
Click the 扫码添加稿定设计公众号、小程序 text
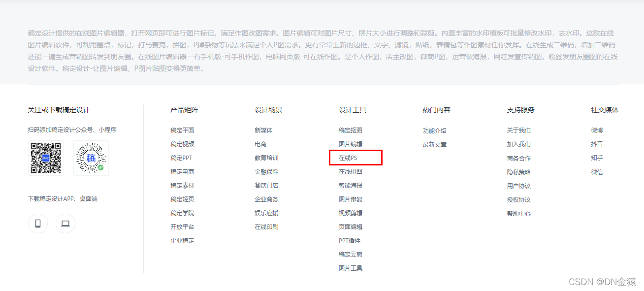[x=72, y=130]
